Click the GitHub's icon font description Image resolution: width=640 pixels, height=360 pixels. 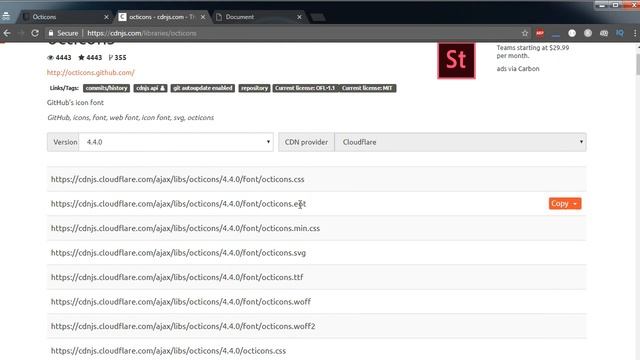coord(75,102)
